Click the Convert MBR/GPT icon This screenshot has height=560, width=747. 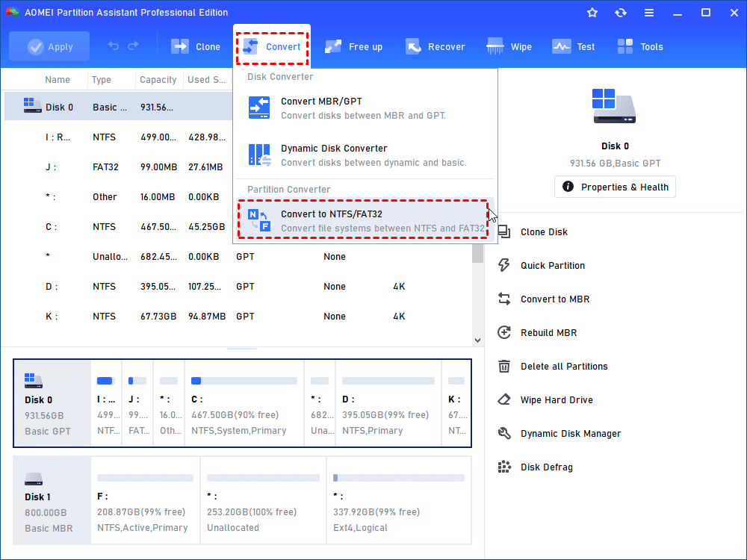[x=259, y=108]
